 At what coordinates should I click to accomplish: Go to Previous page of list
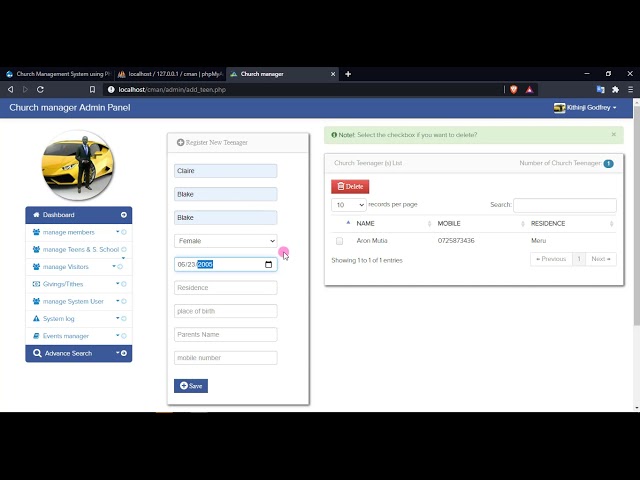tap(551, 259)
